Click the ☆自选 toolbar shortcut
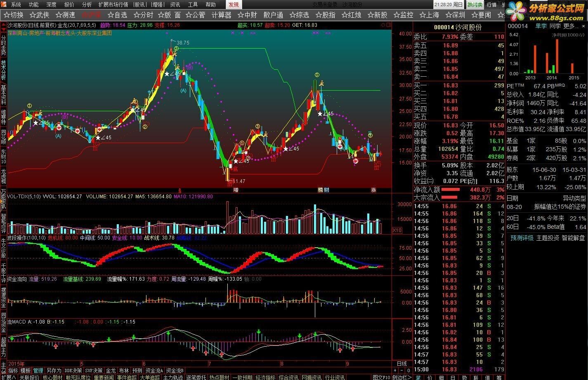The height and width of the screenshot is (380, 588). click(117, 15)
